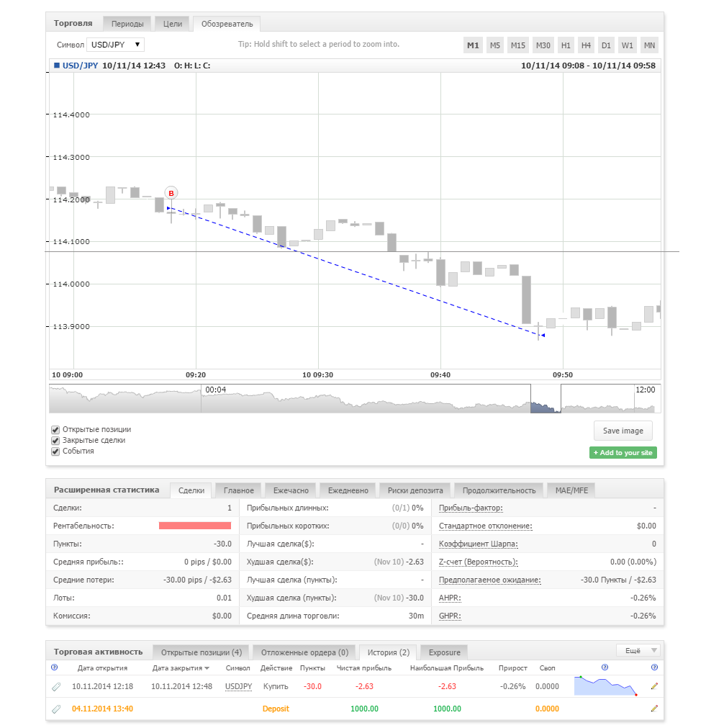Switch to the Периоды tab
Viewport: 706px width, 728px height.
127,24
